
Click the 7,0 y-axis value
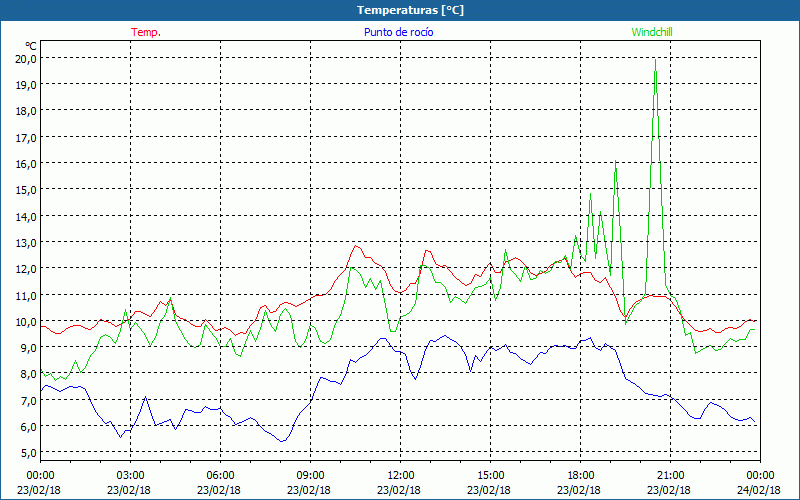[29, 401]
